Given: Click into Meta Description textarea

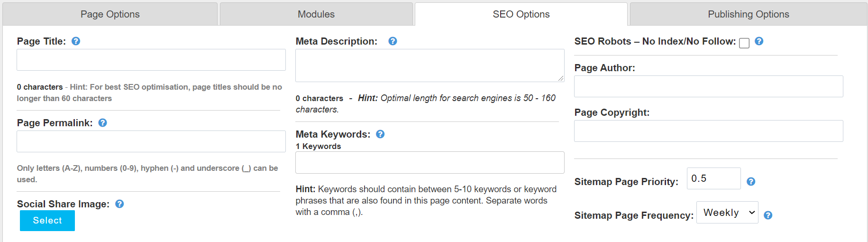Looking at the screenshot, I should tap(429, 65).
